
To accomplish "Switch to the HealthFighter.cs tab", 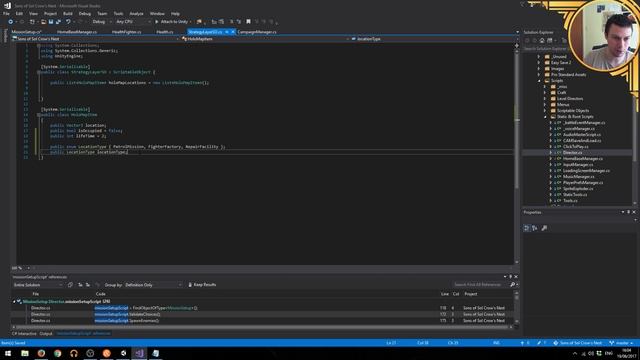I will click(126, 32).
